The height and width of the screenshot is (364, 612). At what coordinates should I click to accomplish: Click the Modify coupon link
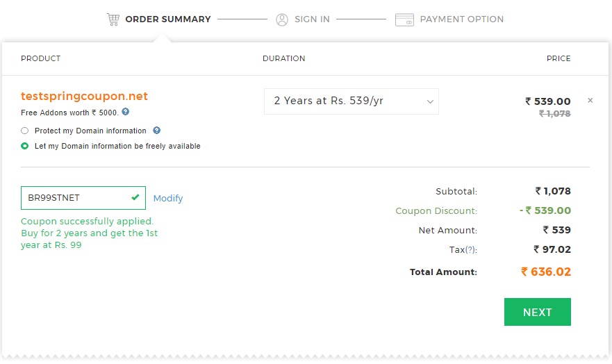[168, 198]
